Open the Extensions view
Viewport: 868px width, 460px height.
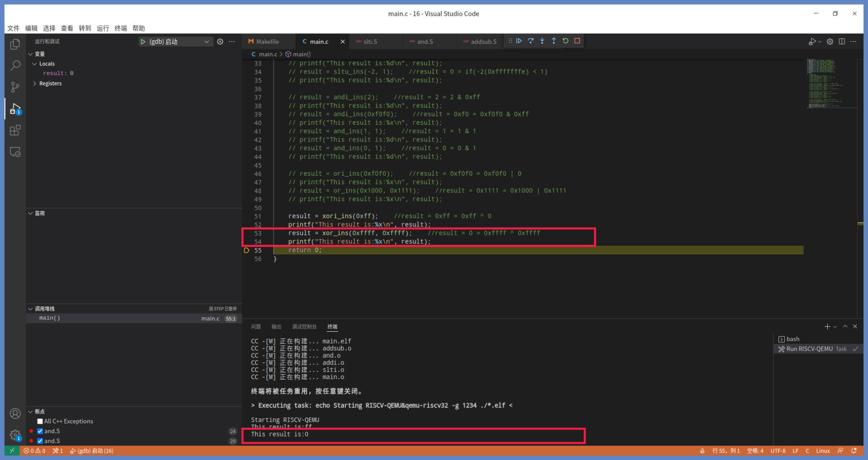click(x=15, y=131)
